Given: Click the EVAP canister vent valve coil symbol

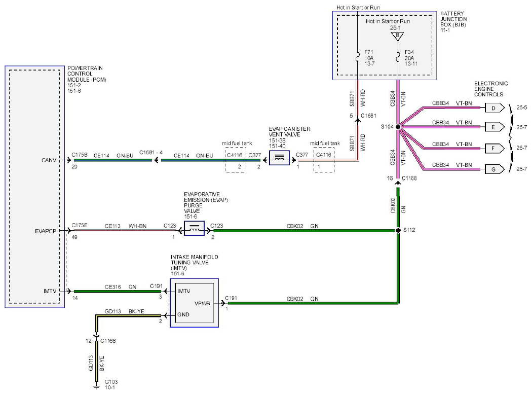Looking at the screenshot, I should pyautogui.click(x=279, y=158).
